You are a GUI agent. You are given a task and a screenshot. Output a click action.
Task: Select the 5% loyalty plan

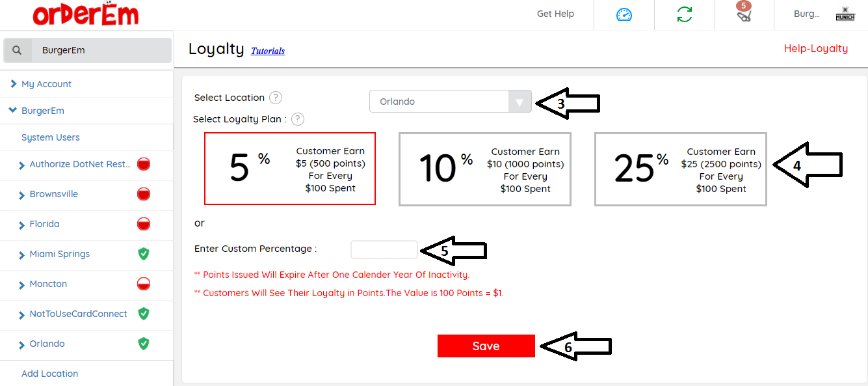pyautogui.click(x=290, y=169)
